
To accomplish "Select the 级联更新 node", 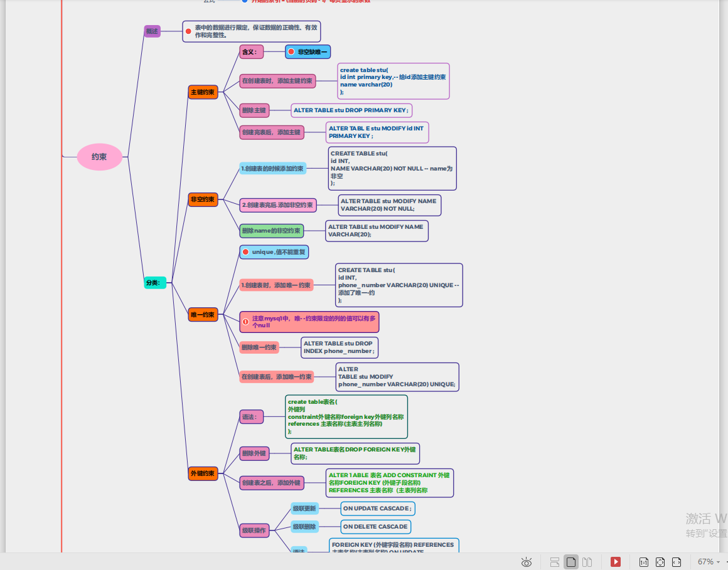I will [x=304, y=509].
